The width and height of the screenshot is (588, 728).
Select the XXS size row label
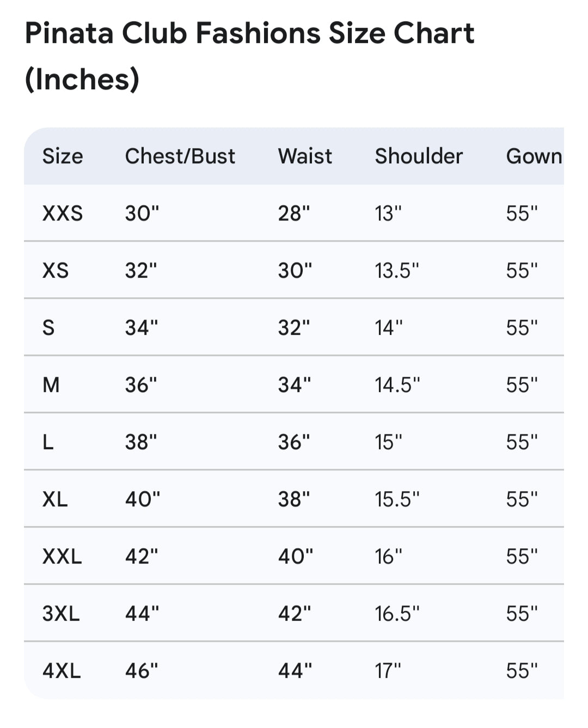pyautogui.click(x=63, y=213)
